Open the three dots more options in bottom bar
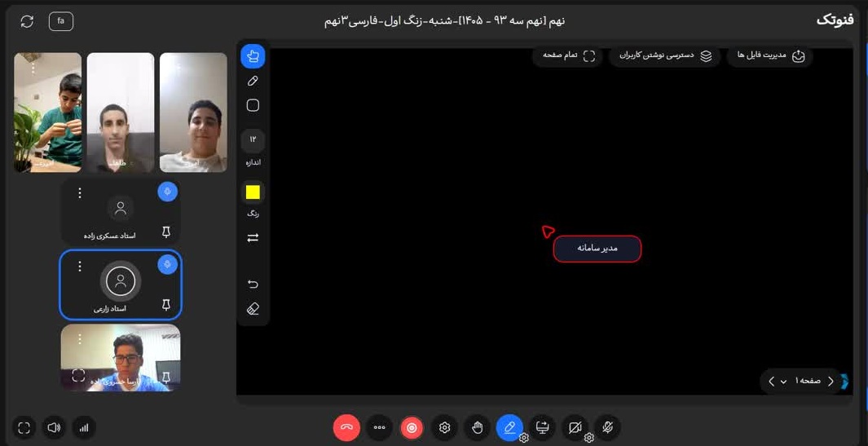868x446 pixels. click(379, 428)
